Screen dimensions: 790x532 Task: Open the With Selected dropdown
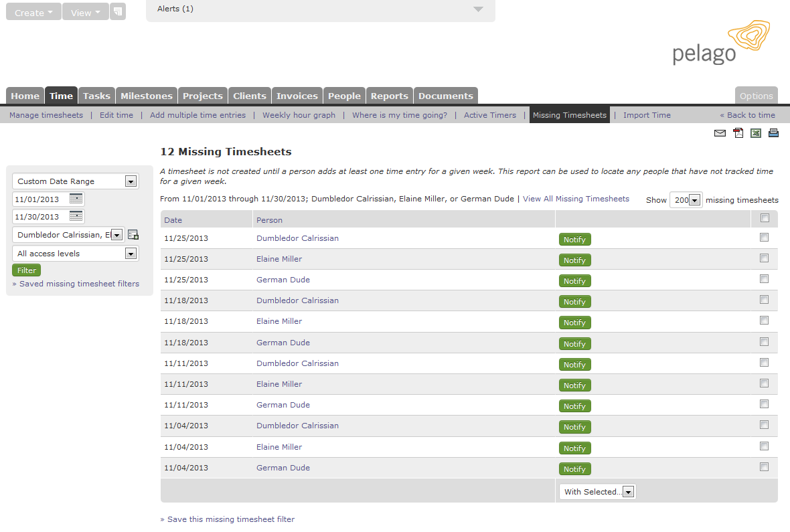tap(628, 491)
